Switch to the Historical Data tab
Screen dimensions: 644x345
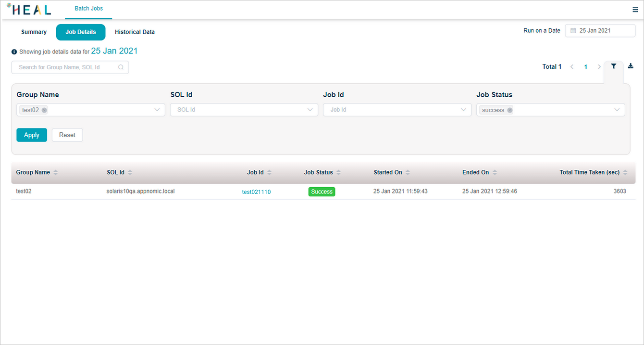[135, 32]
